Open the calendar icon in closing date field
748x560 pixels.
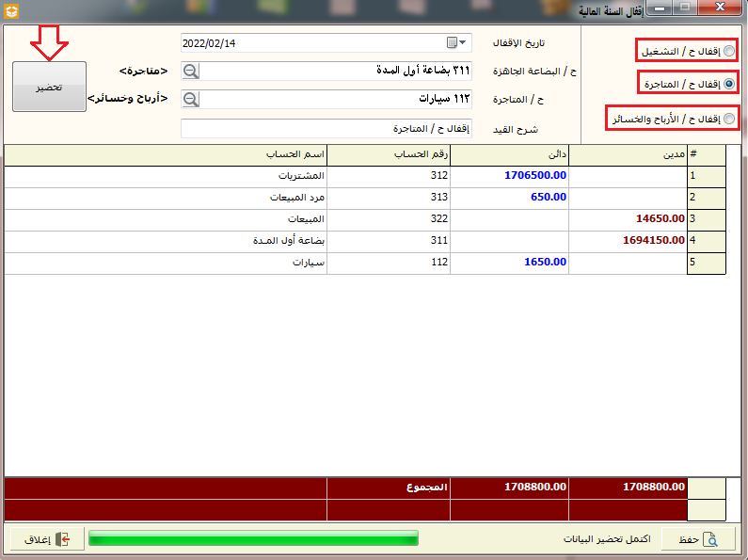point(452,43)
